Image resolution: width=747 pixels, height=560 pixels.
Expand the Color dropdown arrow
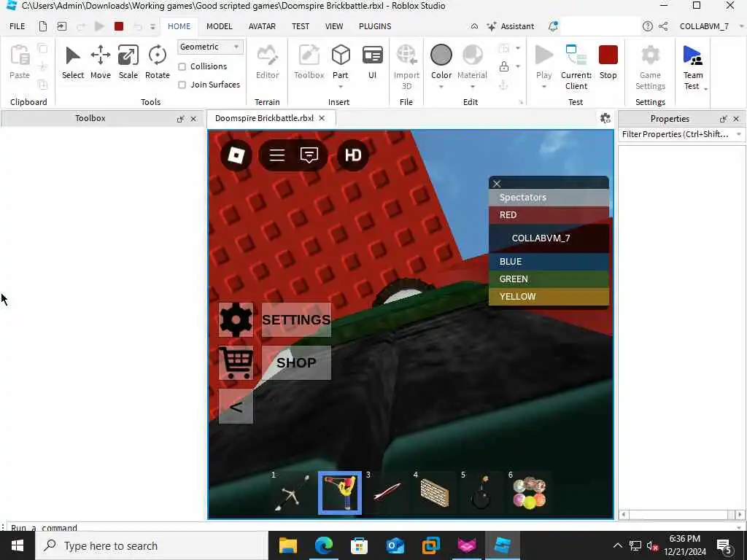click(441, 87)
